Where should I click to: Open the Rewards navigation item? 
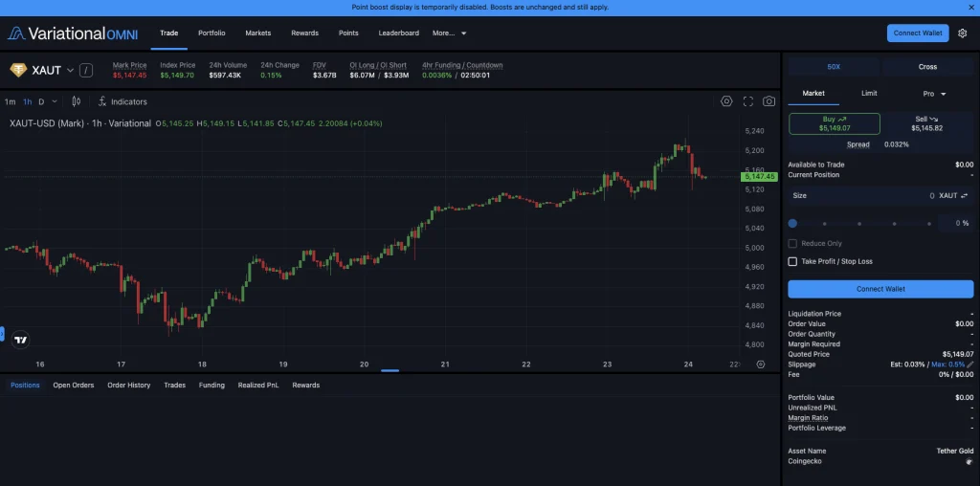pyautogui.click(x=304, y=33)
